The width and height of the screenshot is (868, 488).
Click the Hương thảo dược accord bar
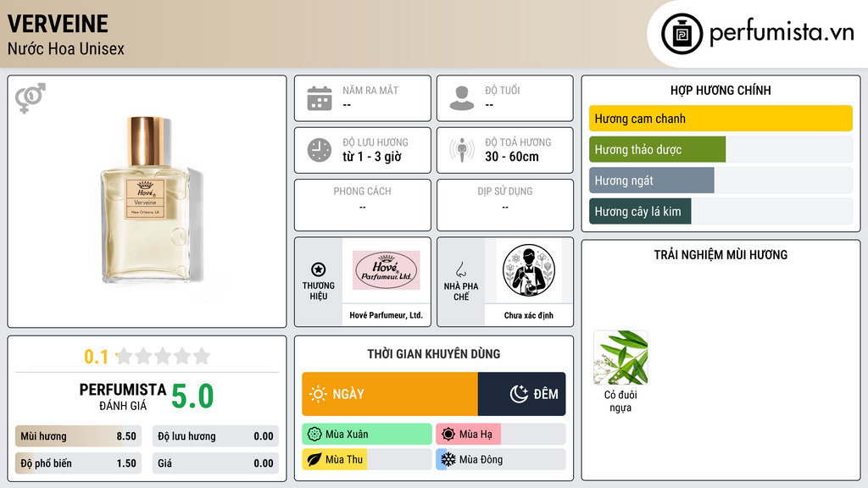click(x=721, y=149)
